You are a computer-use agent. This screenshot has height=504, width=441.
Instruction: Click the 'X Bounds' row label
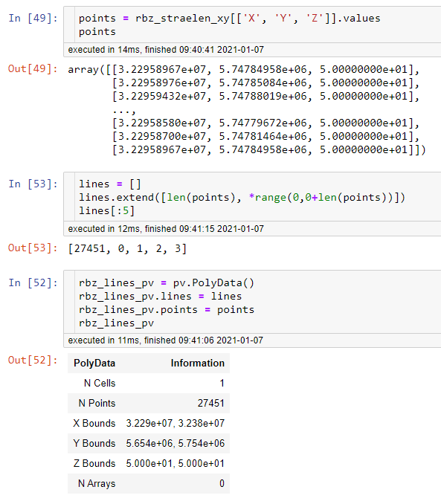[x=94, y=423]
